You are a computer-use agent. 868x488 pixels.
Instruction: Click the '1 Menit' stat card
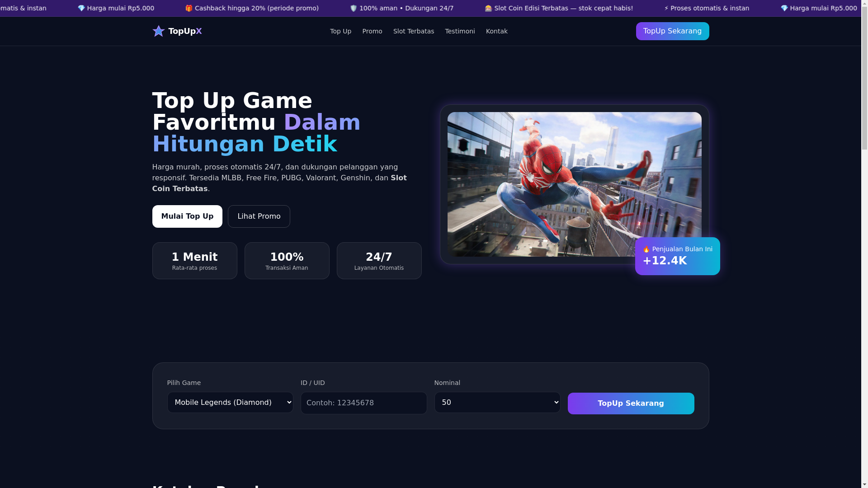coord(195,261)
